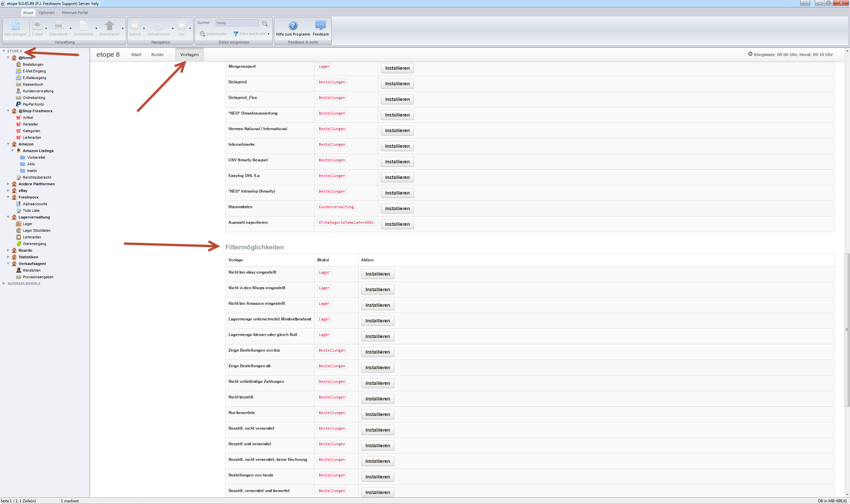Collapse the Amazon Listings node
The height and width of the screenshot is (504, 850).
click(13, 150)
